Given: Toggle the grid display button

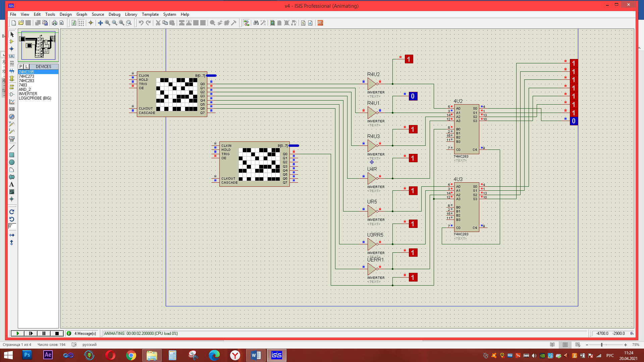Looking at the screenshot, I should pos(81,23).
